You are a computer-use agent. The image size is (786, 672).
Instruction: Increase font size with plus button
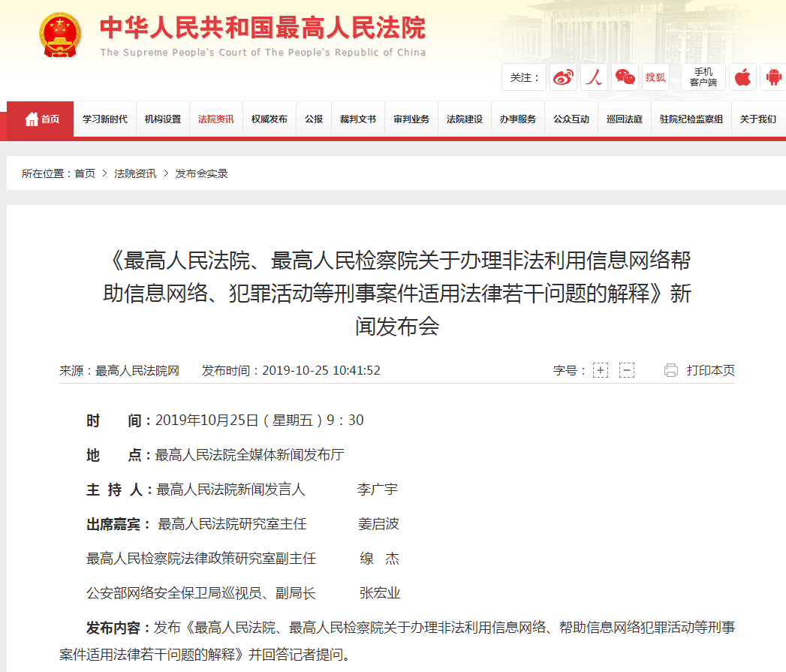(600, 370)
